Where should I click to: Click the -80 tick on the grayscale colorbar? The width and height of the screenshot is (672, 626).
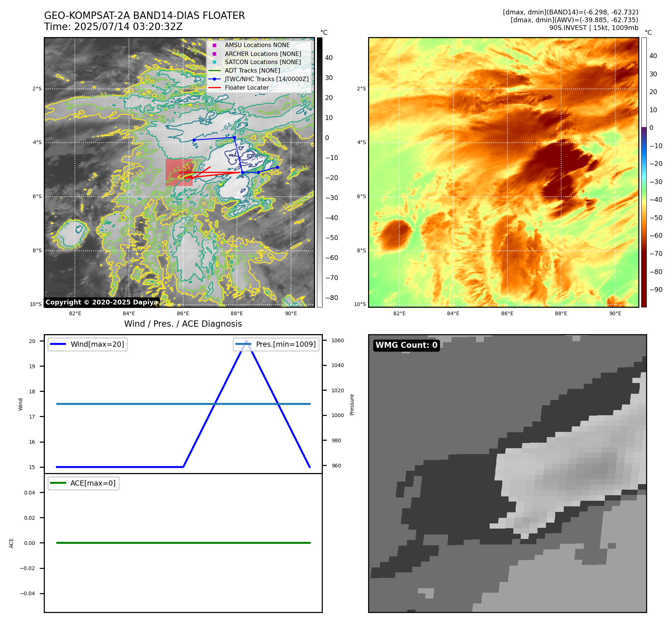331,298
